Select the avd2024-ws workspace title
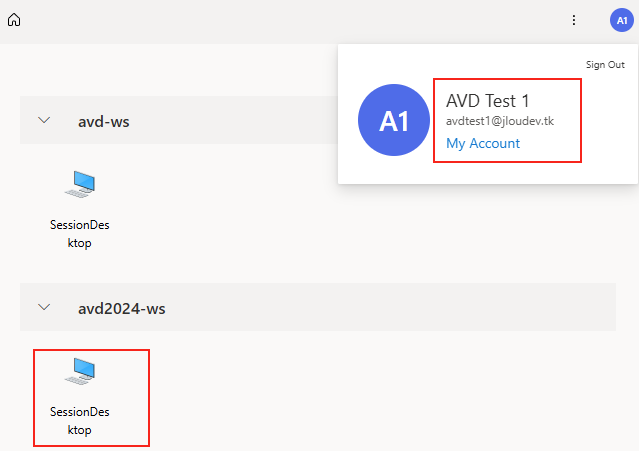This screenshot has height=451, width=639. point(121,308)
